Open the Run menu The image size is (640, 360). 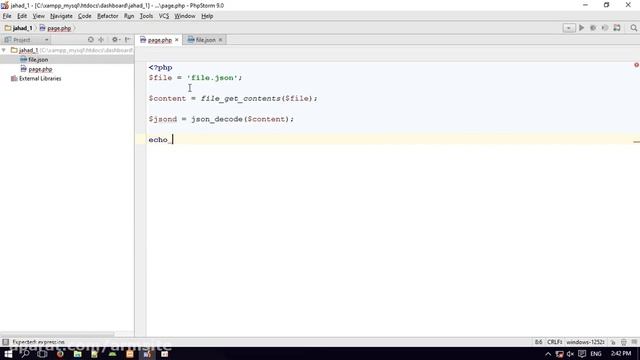click(x=129, y=16)
